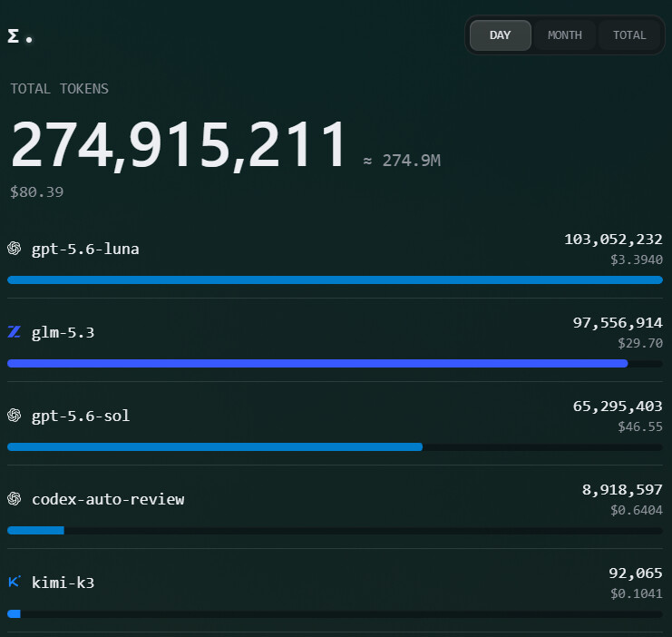Open the glm-5.3 model name
672x637 pixels.
63,333
